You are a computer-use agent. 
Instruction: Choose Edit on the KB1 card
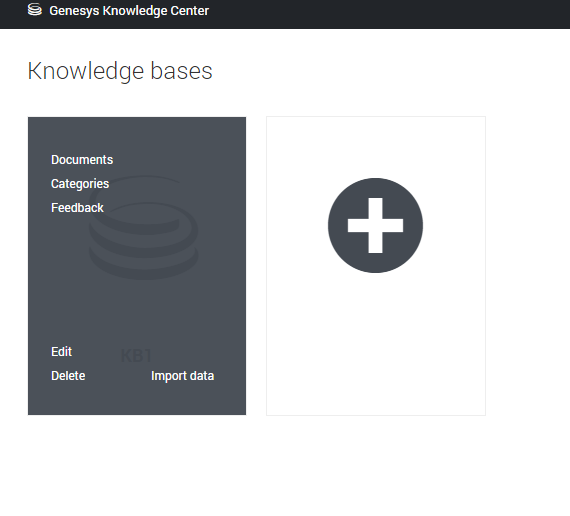[61, 352]
